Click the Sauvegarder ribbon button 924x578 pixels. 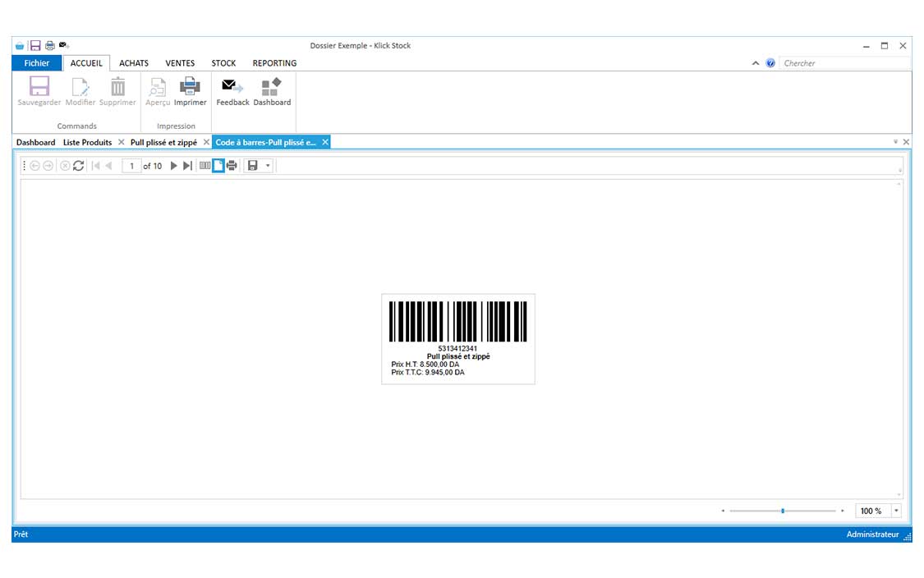click(39, 91)
